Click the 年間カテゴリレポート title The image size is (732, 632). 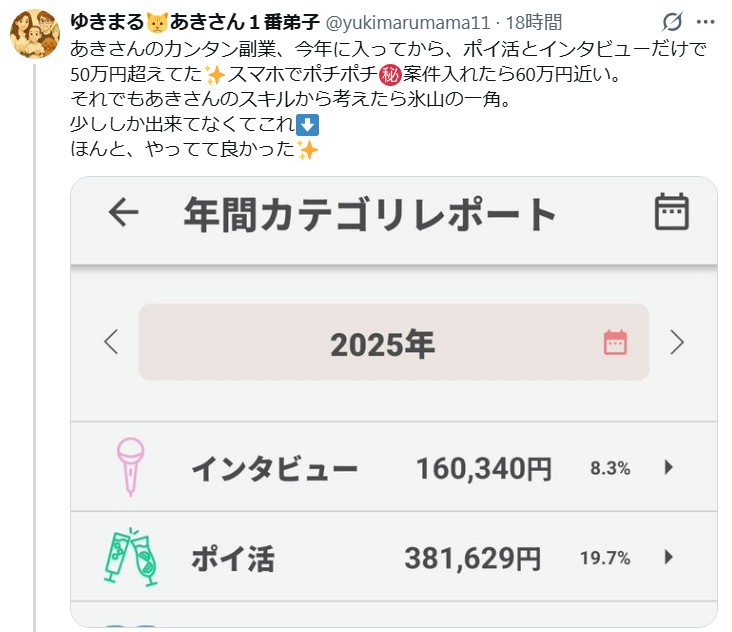click(370, 213)
